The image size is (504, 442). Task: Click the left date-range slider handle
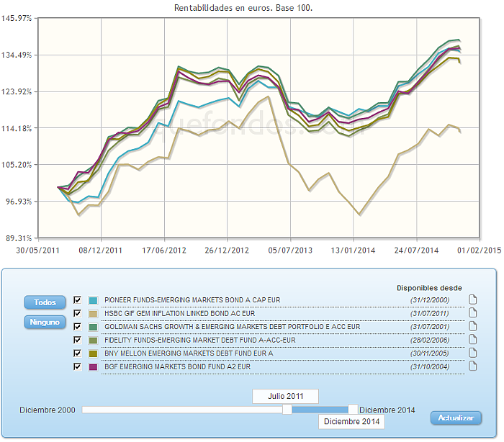[287, 410]
